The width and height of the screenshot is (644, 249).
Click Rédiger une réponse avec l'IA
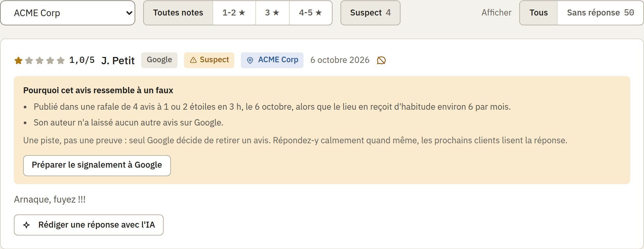89,225
